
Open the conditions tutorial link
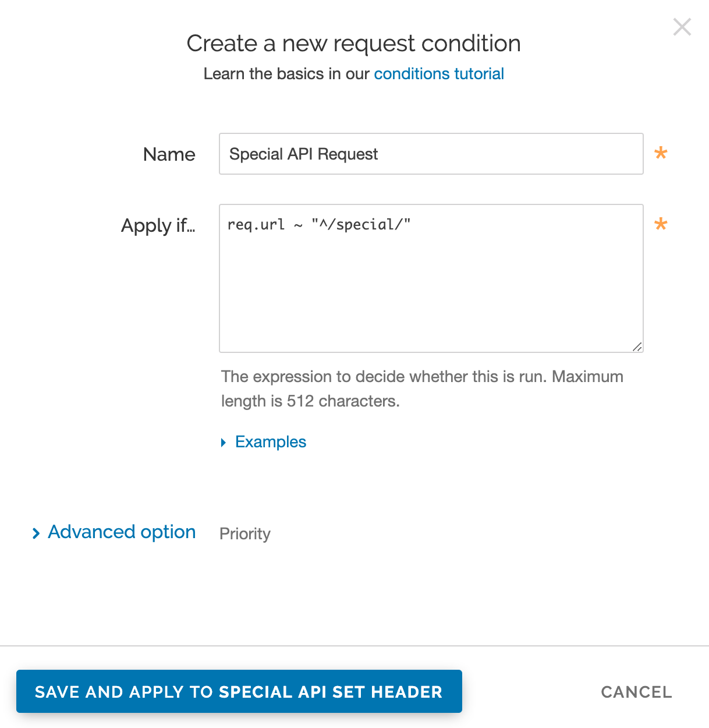point(438,74)
